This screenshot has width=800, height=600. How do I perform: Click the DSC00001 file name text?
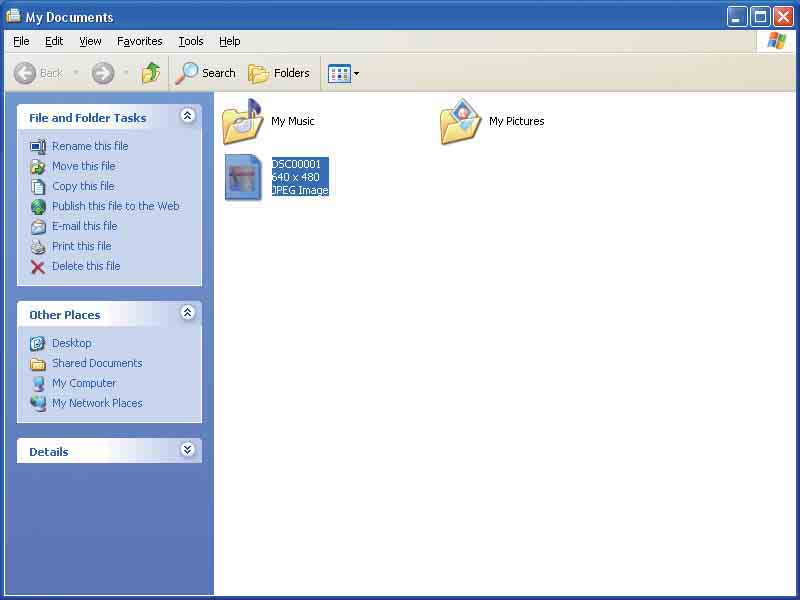tap(296, 164)
